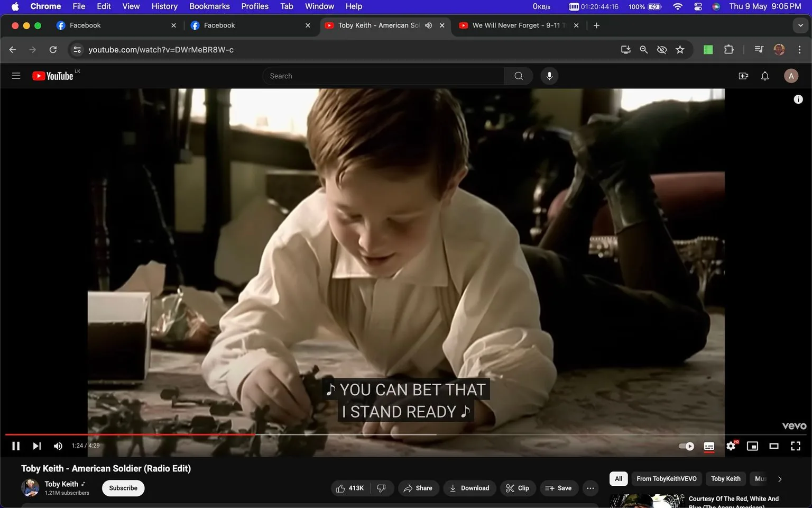Switch to the We Will Never Forget tab
This screenshot has width=812, height=508.
coord(513,25)
